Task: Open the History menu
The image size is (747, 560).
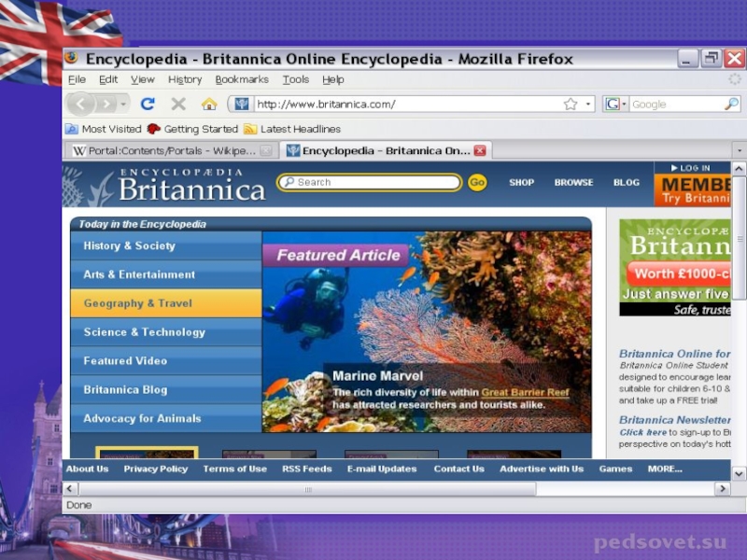Action: [x=185, y=79]
